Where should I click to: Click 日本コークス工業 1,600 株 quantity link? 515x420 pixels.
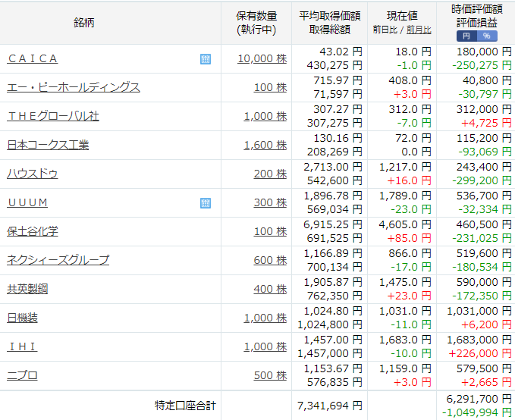(265, 145)
